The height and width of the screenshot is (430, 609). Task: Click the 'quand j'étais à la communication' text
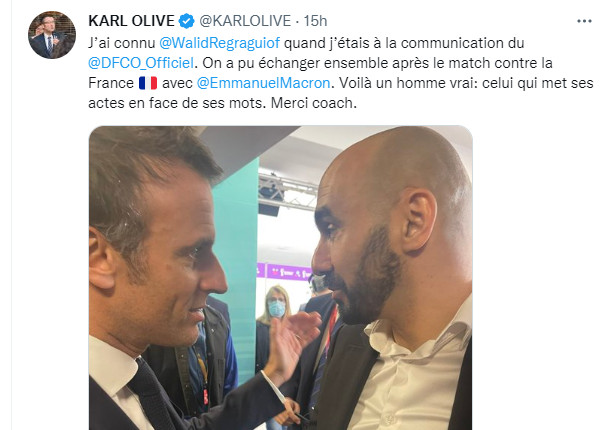coord(394,43)
